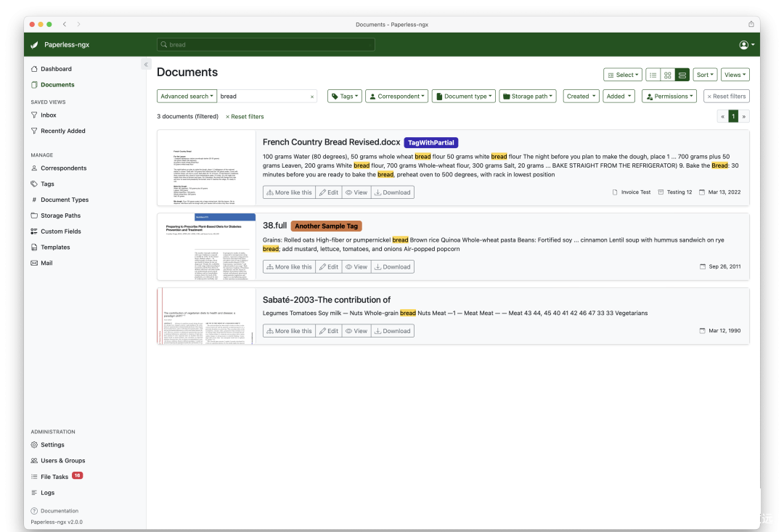Viewport: 784px width, 532px height.
Task: Open the 38.full document thumbnail
Action: [206, 247]
